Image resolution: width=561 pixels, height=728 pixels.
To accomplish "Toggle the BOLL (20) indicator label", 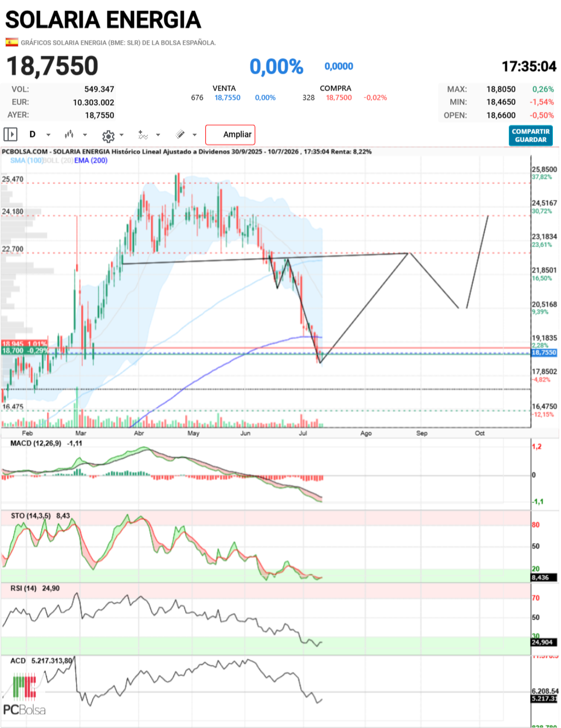I will [x=58, y=160].
